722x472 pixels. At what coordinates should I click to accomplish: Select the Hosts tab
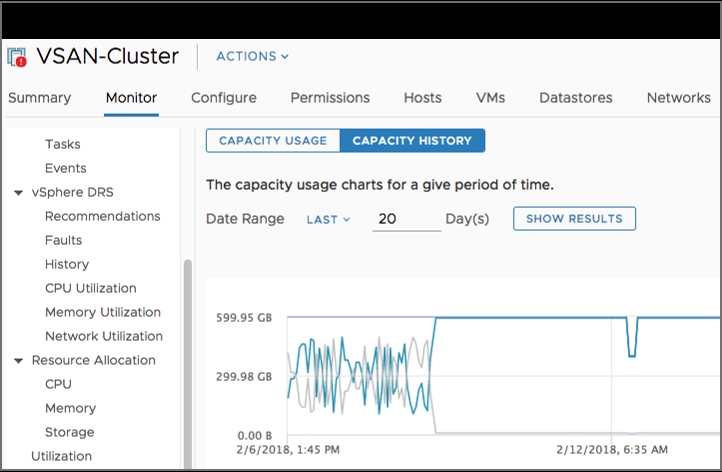pyautogui.click(x=422, y=98)
